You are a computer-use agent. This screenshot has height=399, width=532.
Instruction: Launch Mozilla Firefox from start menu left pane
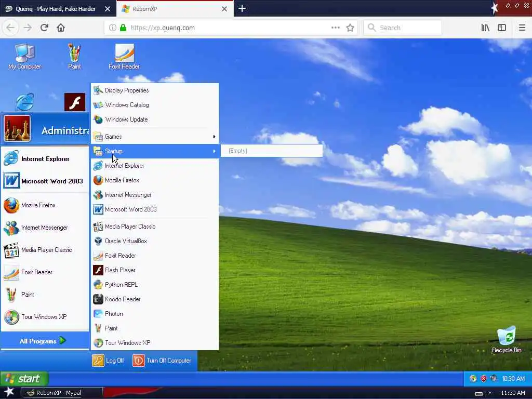click(45, 205)
